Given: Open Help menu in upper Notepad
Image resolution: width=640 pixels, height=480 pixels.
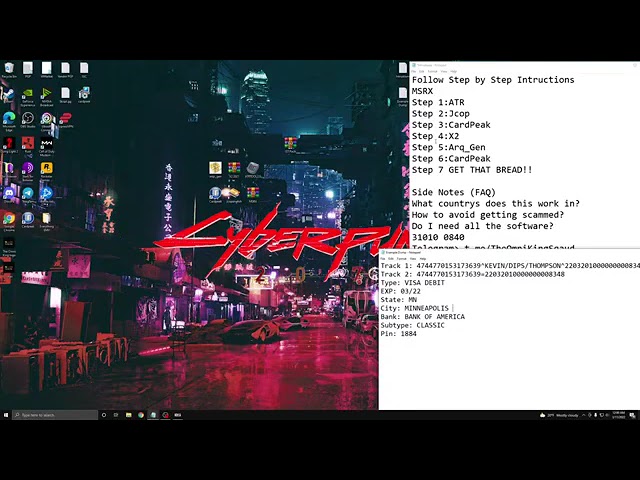Looking at the screenshot, I should [453, 71].
